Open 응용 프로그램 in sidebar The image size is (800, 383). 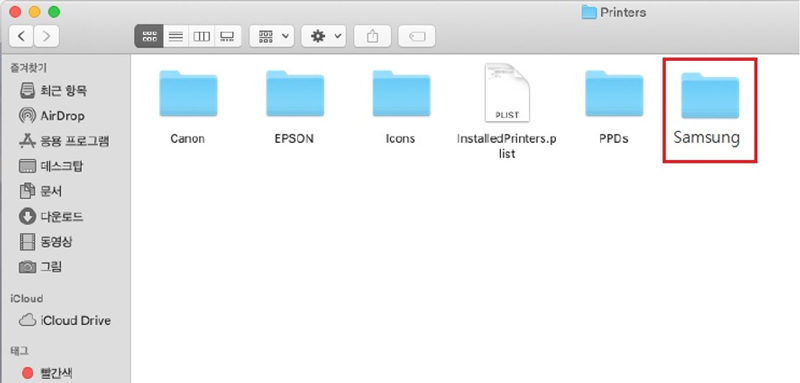coord(63,141)
